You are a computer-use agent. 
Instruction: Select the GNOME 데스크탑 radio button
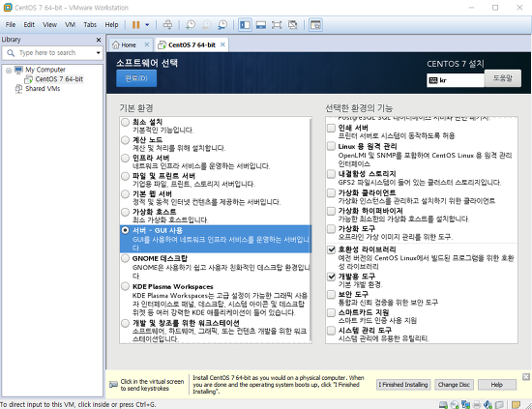point(125,258)
